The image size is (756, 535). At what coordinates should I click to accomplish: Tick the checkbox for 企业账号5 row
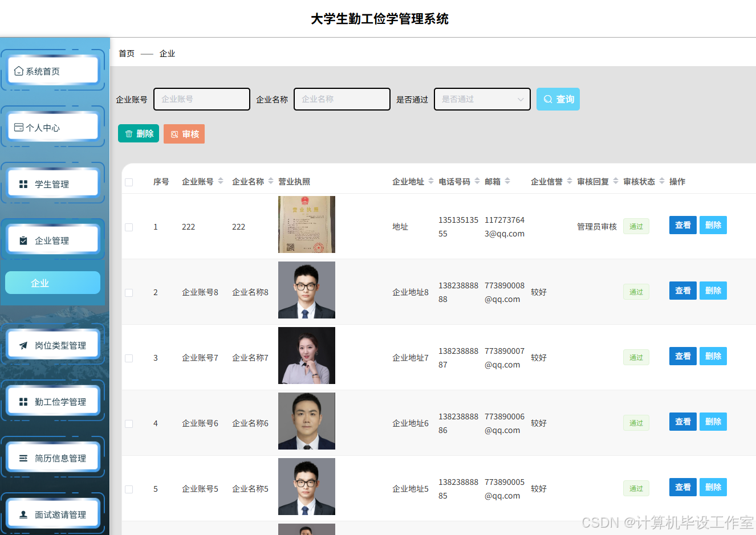[129, 489]
